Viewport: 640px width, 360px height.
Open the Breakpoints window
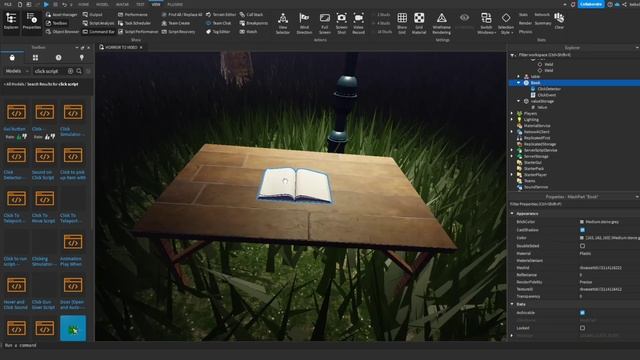pos(253,23)
